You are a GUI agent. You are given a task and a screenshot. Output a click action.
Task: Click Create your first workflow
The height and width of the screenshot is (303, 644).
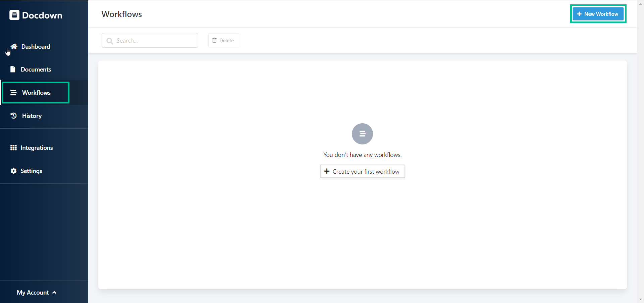[x=362, y=171]
